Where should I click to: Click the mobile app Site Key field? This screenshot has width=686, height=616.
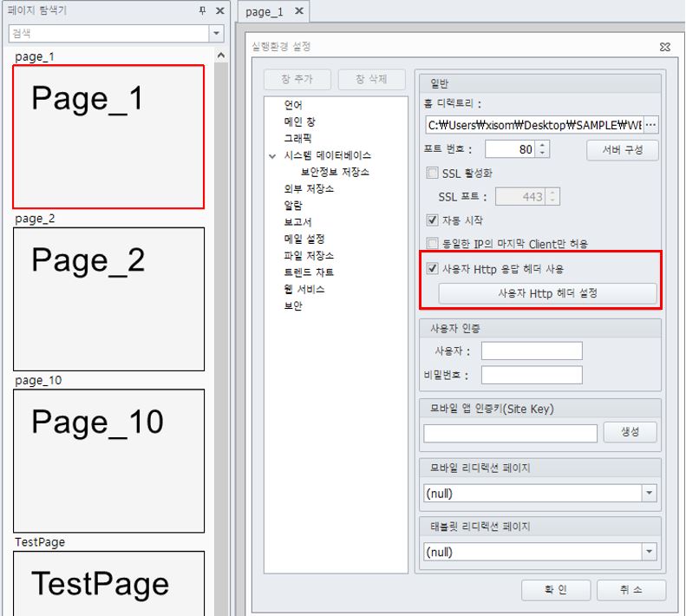coord(510,433)
